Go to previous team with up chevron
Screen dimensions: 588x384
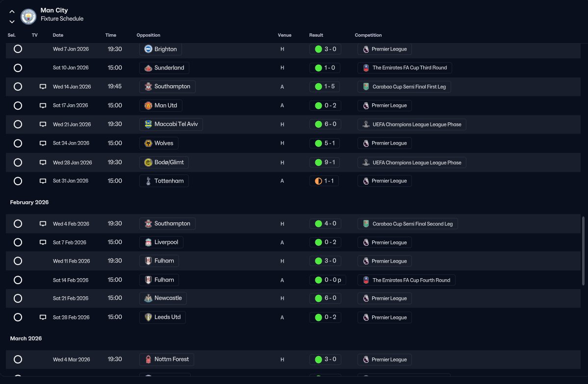pyautogui.click(x=12, y=12)
